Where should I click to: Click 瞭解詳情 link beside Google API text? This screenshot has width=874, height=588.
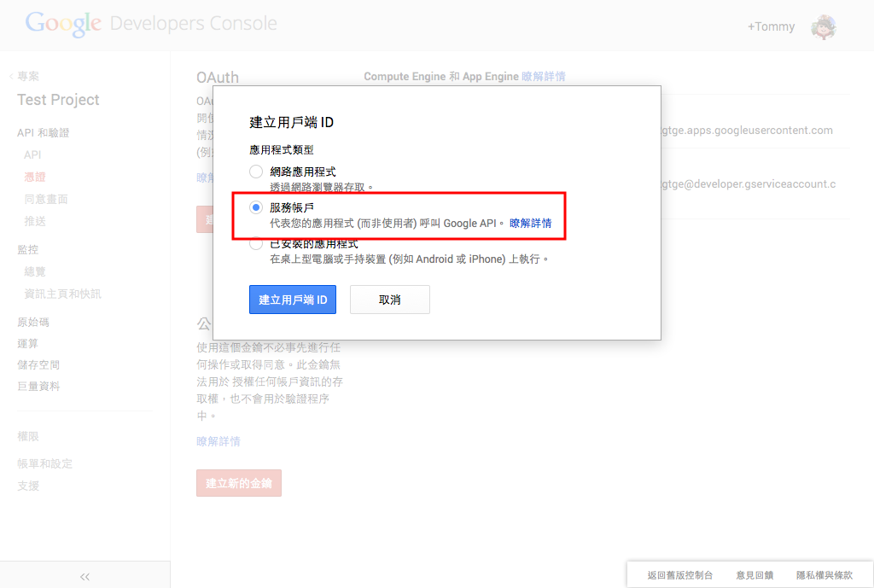[530, 224]
